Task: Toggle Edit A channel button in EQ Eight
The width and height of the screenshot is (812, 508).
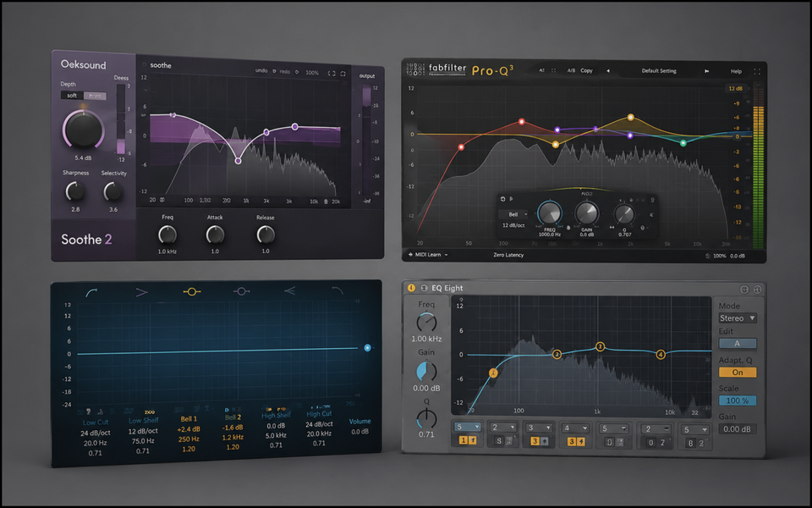Action: tap(738, 343)
